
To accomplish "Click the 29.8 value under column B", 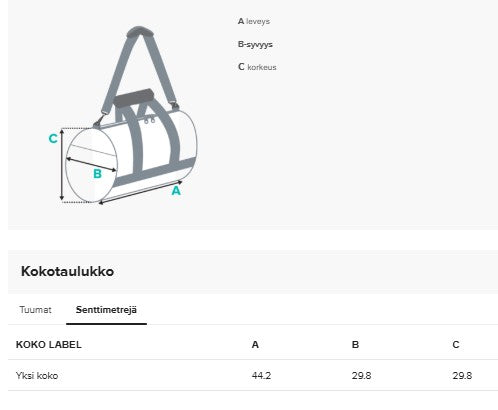I will pyautogui.click(x=361, y=376).
